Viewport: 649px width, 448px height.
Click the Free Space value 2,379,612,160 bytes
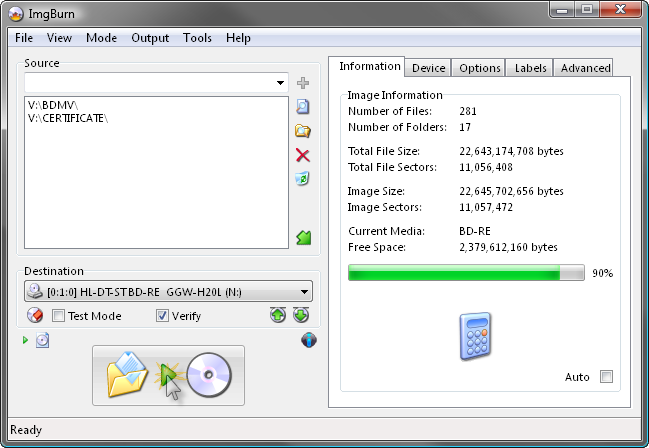click(508, 247)
